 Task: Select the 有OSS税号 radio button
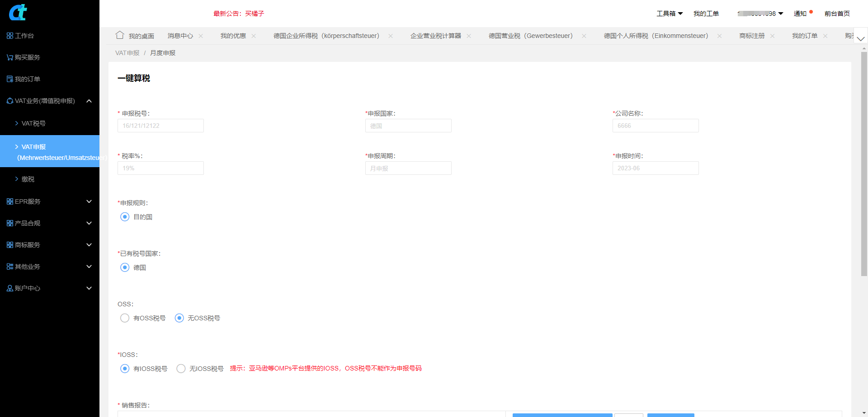point(125,318)
